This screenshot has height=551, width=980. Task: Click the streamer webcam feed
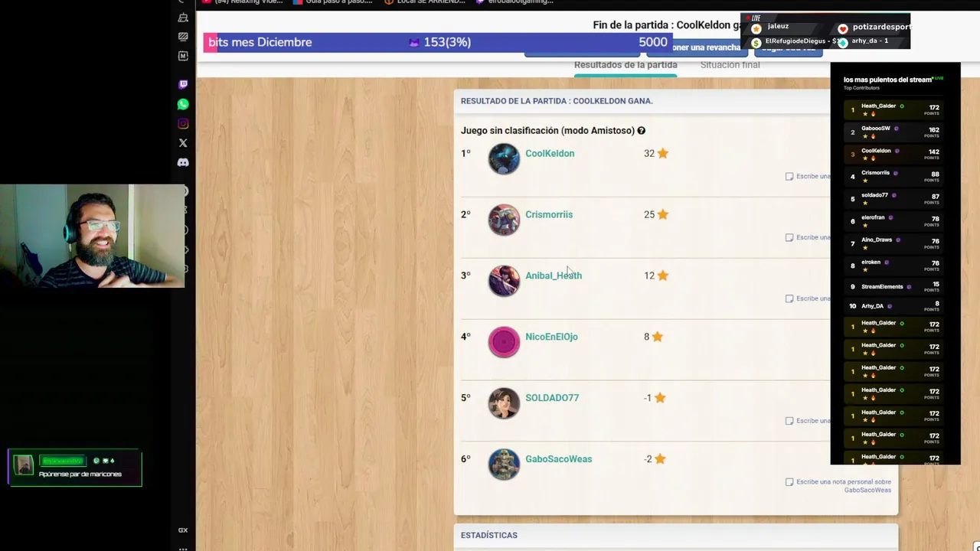92,236
